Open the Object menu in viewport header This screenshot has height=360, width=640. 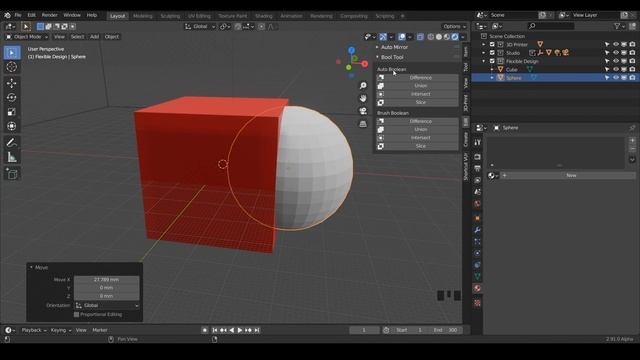tap(111, 37)
